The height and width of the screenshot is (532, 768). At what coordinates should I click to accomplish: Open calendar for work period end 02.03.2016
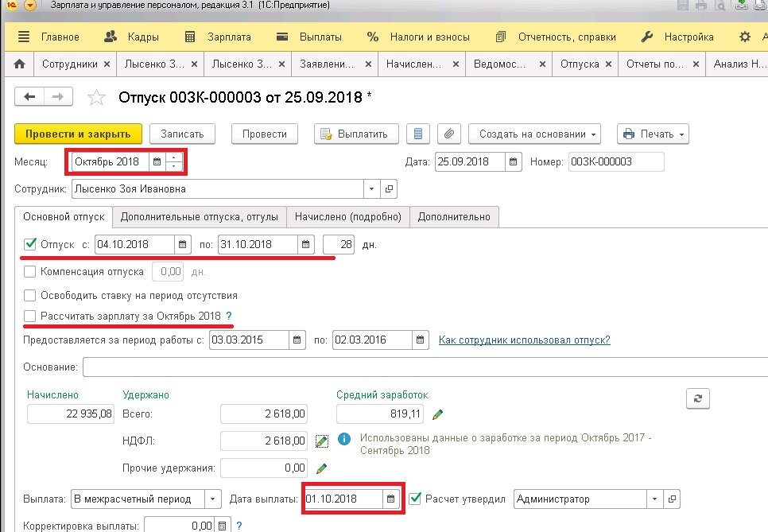pos(421,340)
